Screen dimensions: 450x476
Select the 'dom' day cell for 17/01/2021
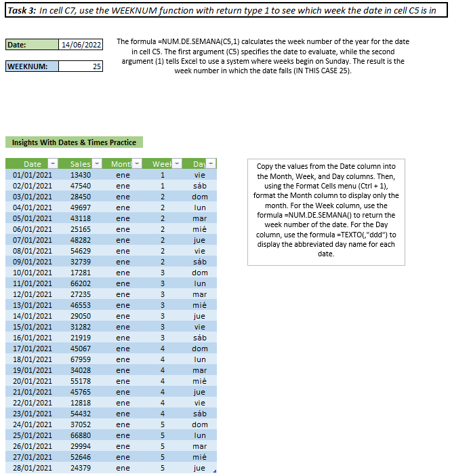click(200, 349)
